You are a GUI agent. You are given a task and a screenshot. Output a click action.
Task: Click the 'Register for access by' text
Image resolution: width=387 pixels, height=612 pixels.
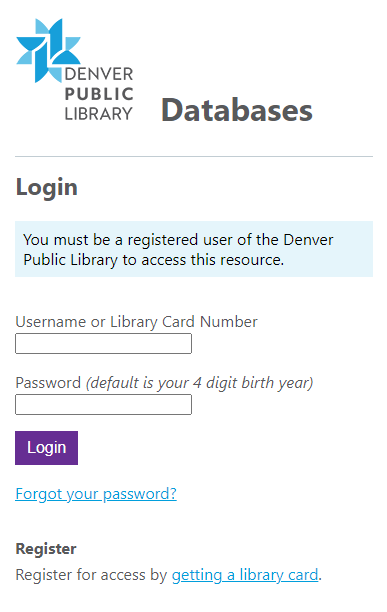[91, 575]
